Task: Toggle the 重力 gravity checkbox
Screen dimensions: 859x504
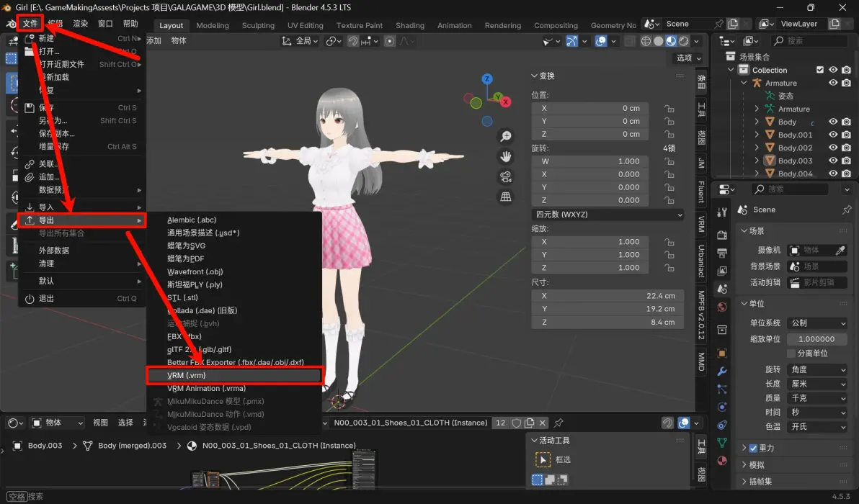Action: [x=753, y=448]
